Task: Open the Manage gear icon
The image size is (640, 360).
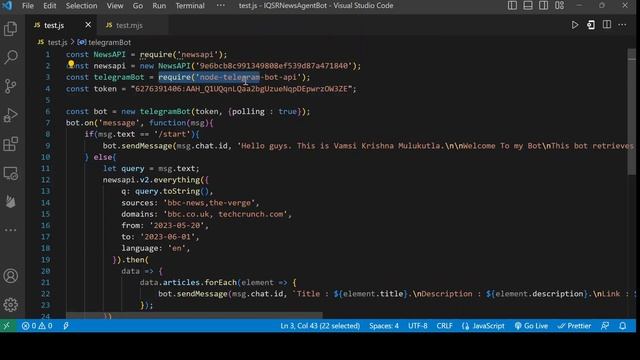Action: coord(11,304)
